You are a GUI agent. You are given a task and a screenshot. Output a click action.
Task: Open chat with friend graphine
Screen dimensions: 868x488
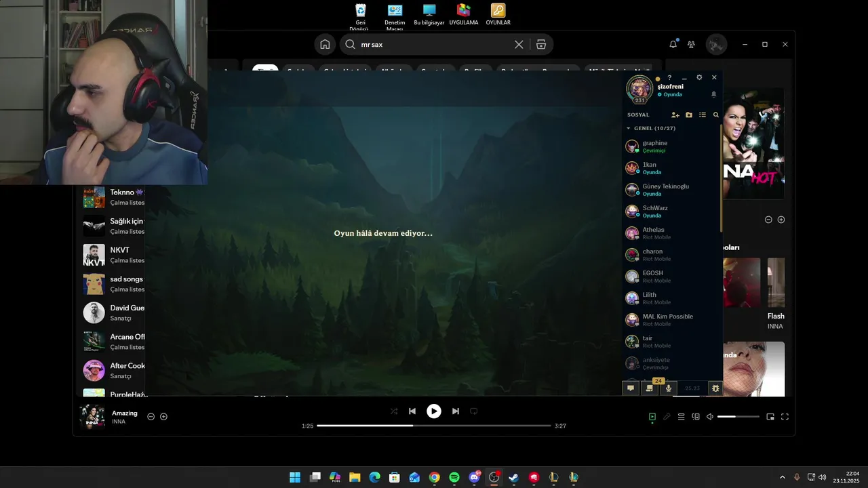click(x=671, y=146)
